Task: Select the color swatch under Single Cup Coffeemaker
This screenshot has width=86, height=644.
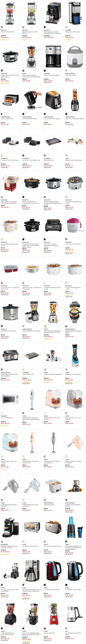Action: pos(66,27)
